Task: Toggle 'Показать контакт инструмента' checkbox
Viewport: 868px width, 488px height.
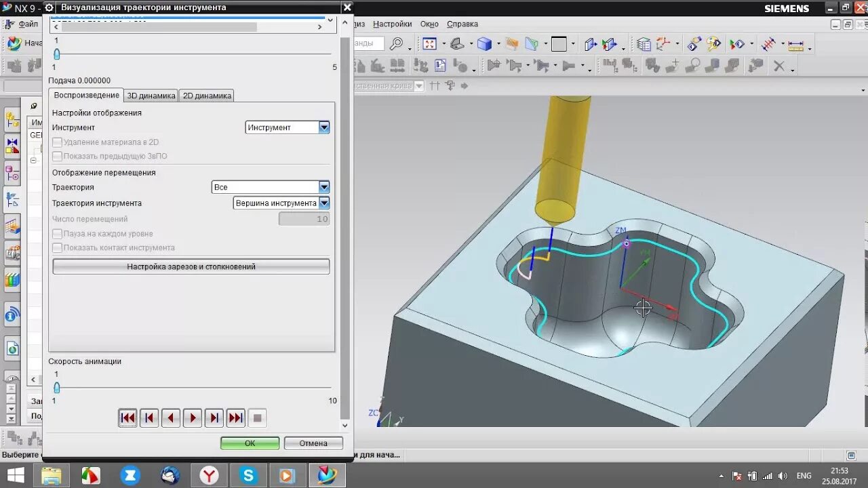Action: pyautogui.click(x=58, y=248)
